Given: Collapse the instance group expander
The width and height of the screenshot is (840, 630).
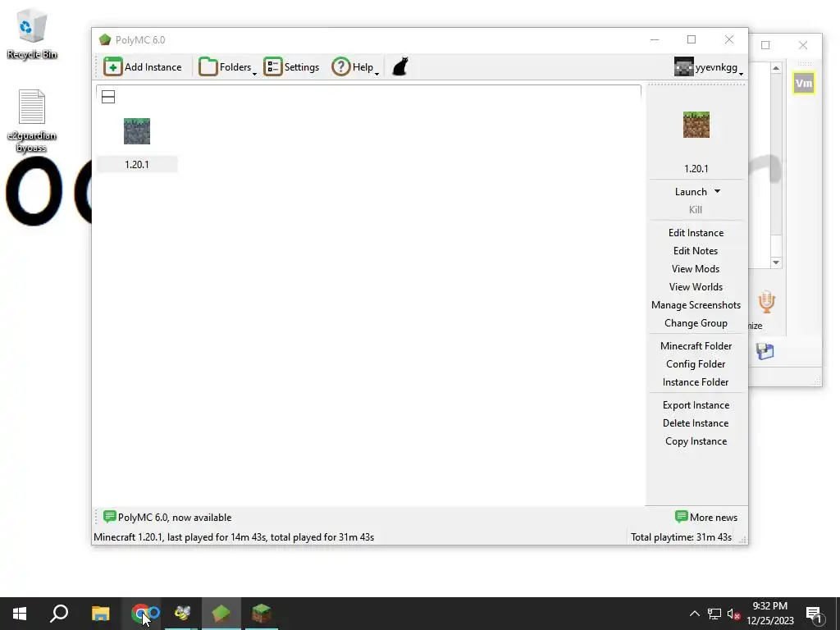Looking at the screenshot, I should pyautogui.click(x=108, y=97).
